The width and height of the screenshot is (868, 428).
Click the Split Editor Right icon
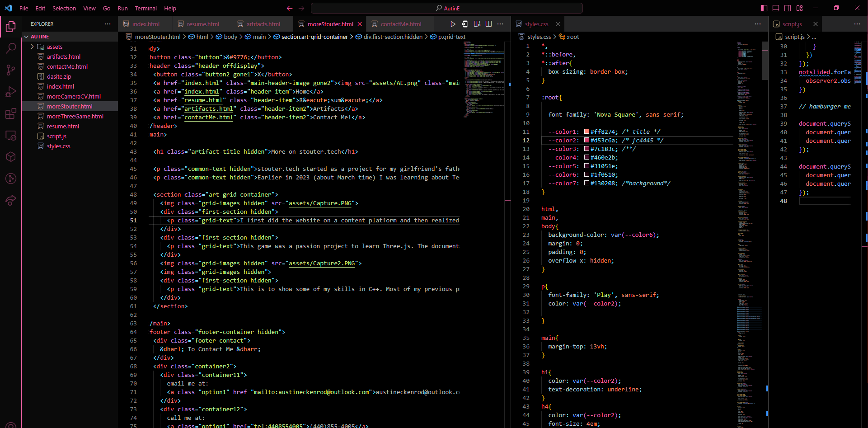pos(488,24)
